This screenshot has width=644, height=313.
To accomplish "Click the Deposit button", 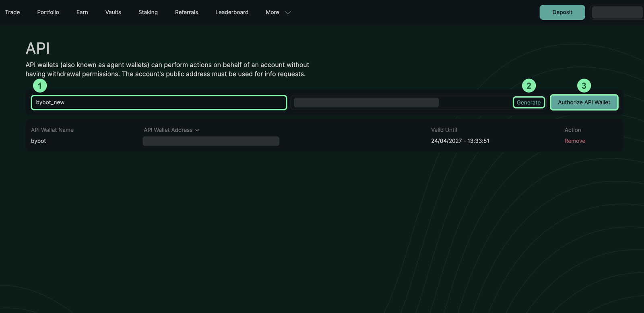I will coord(562,12).
